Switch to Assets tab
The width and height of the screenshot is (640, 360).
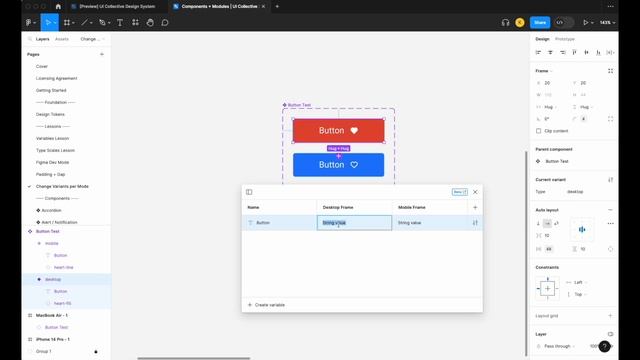(x=62, y=39)
